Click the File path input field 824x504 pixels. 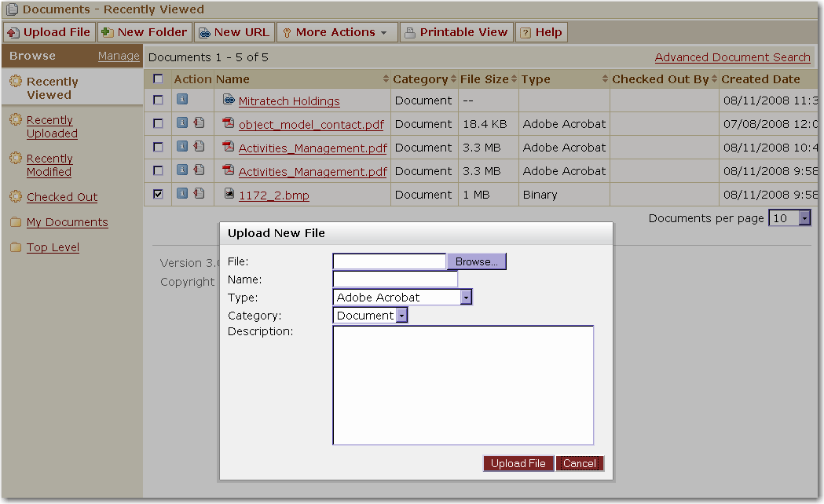point(390,261)
